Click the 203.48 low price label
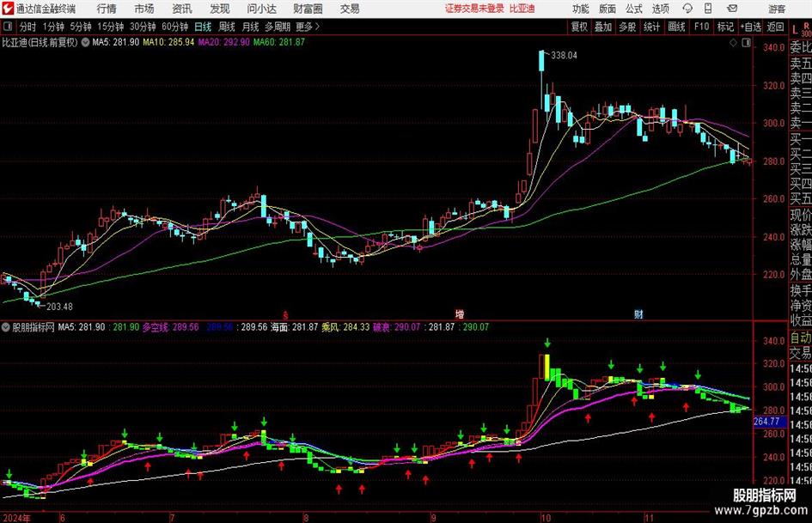 point(59,307)
